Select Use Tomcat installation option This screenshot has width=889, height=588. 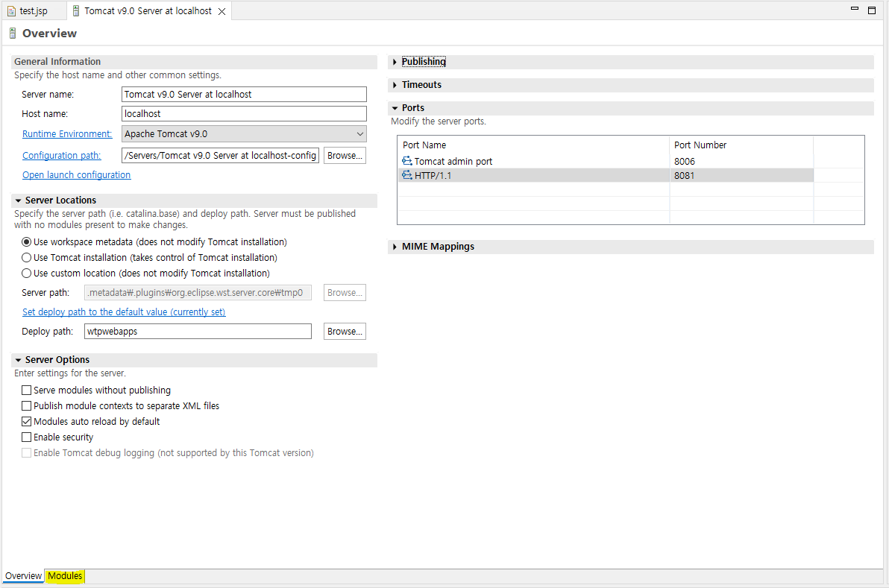tap(27, 258)
